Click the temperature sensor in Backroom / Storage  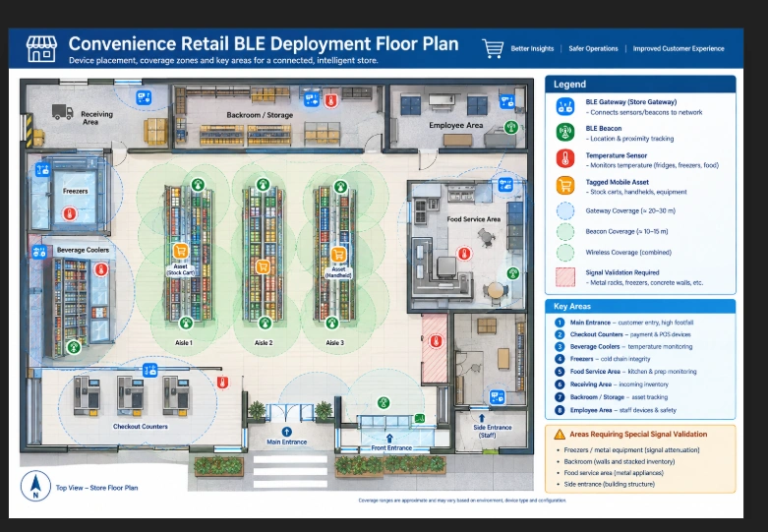point(331,101)
